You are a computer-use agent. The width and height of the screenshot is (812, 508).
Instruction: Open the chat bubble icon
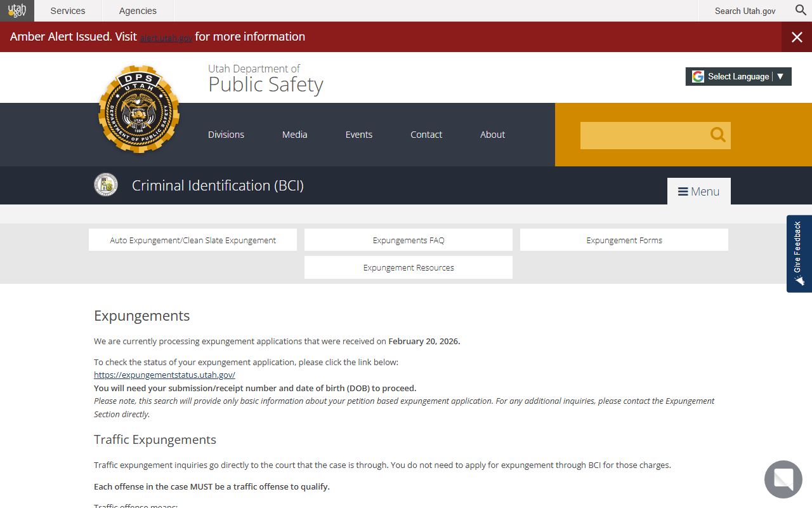click(x=783, y=479)
